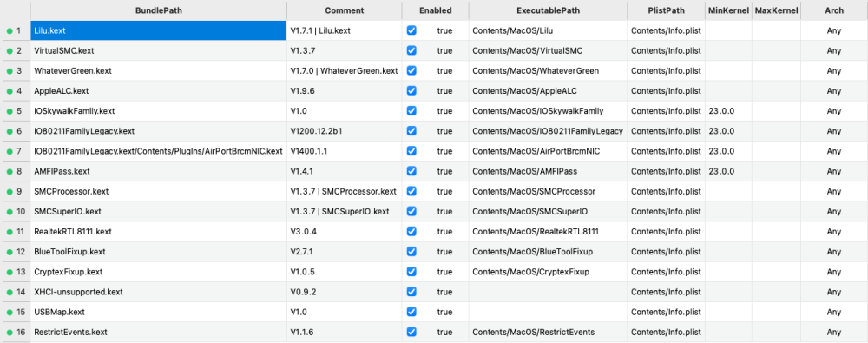Sort by PlistPath column header
868x343 pixels.
(667, 10)
